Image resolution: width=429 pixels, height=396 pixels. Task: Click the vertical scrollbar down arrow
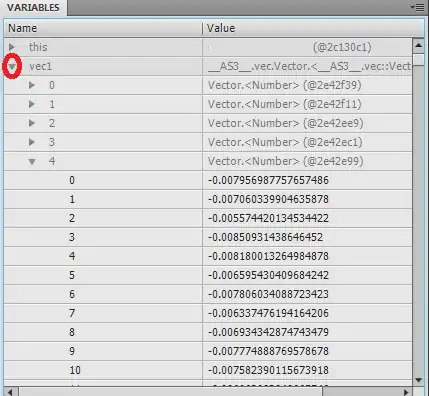click(x=418, y=380)
